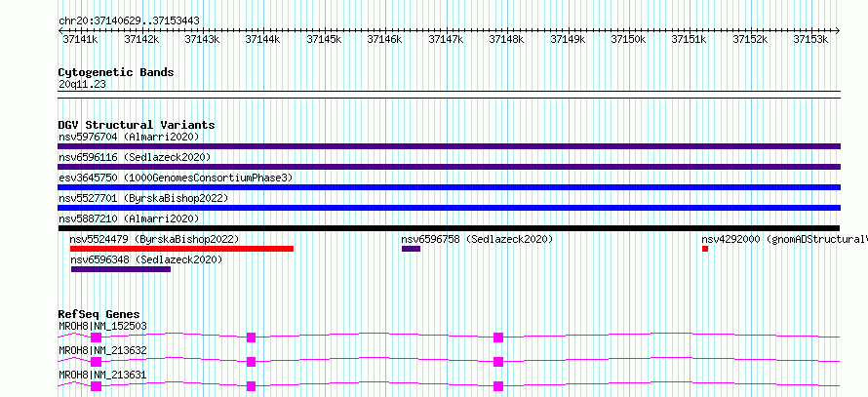Select the nsv5527701 (ByrskaBishop2022) blue bar
Image resolution: width=868 pixels, height=397 pixels.
pos(449,208)
